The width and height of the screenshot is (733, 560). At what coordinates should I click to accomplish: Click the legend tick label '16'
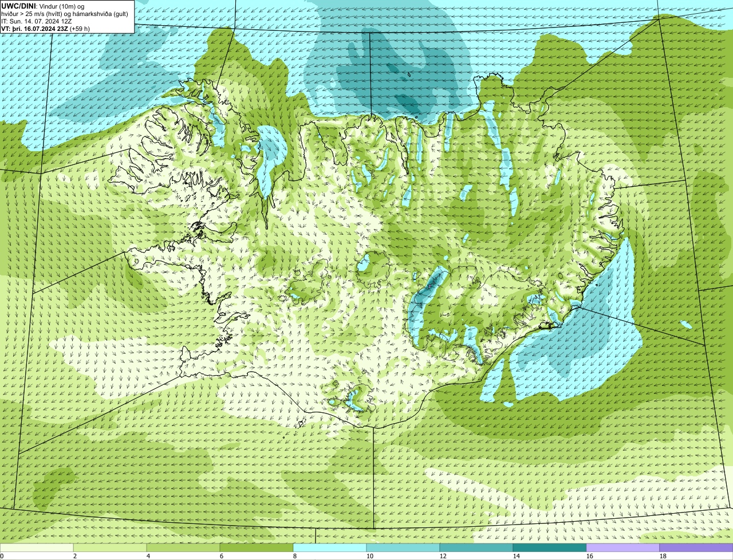[590, 556]
